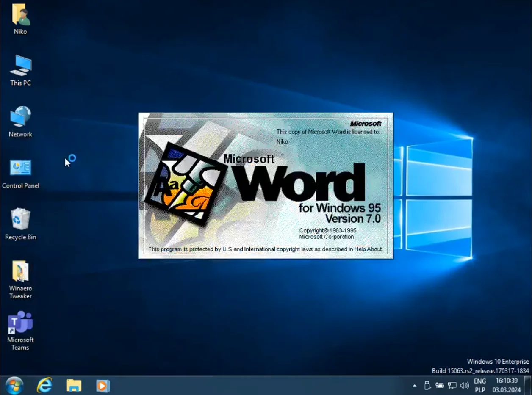Click the Winaero Tweaker folder icon
Image resolution: width=532 pixels, height=395 pixels.
(20, 271)
